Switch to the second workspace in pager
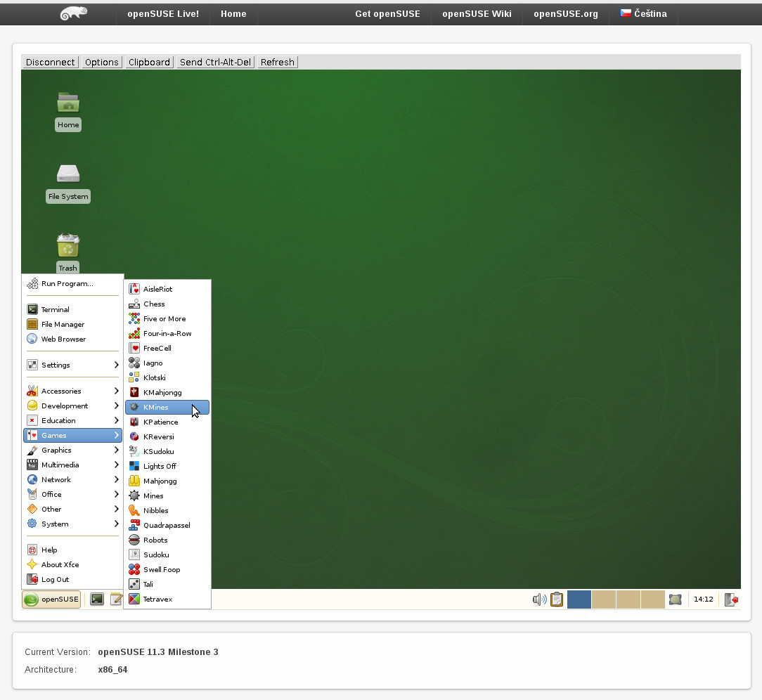Image resolution: width=762 pixels, height=700 pixels. coord(604,599)
